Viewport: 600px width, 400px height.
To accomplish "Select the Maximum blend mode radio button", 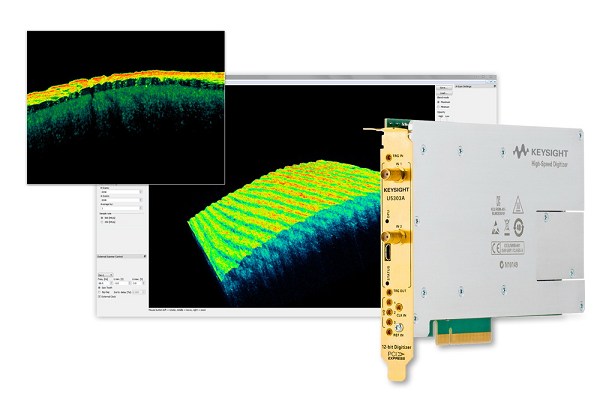I will [x=439, y=102].
